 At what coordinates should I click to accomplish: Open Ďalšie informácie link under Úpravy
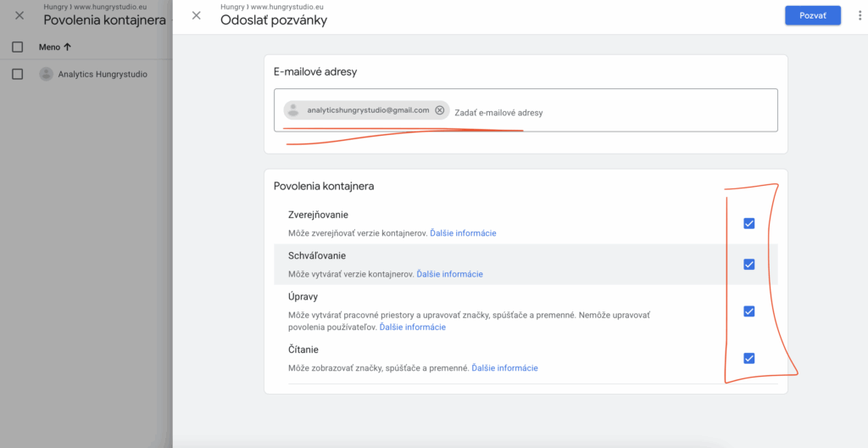(412, 327)
